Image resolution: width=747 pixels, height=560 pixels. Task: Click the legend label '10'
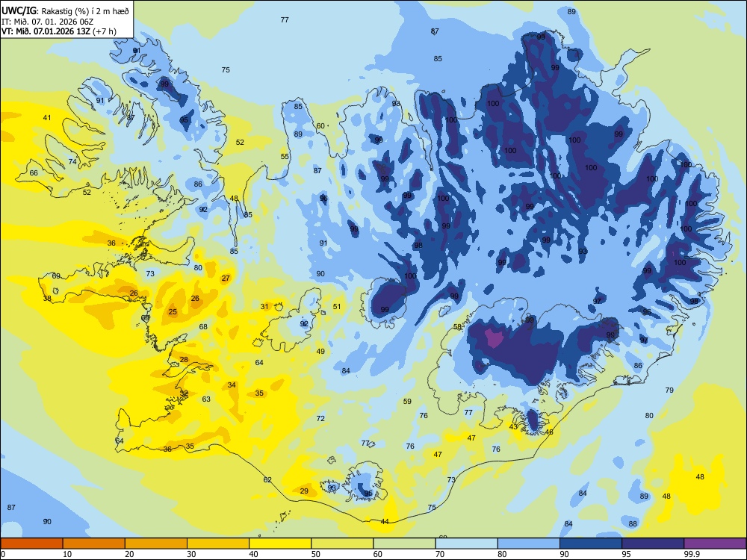click(67, 554)
